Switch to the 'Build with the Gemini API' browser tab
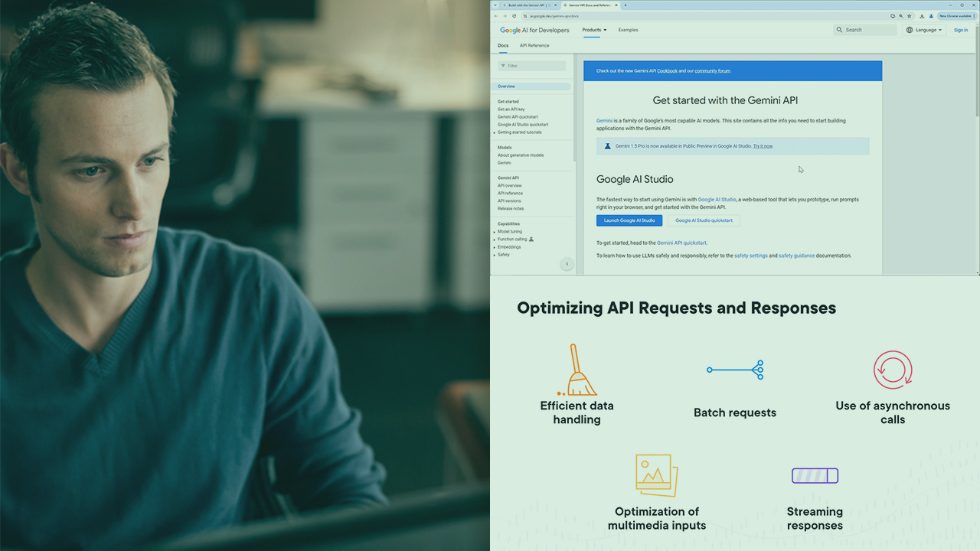The width and height of the screenshot is (980, 551). point(528,5)
